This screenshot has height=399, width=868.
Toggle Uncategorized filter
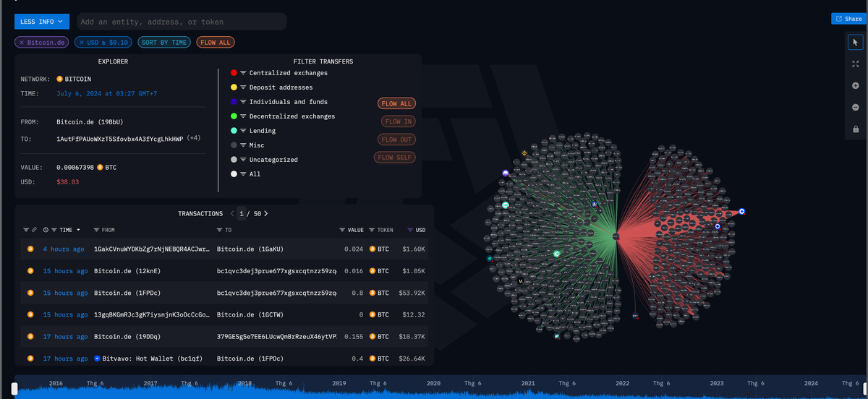coord(264,160)
